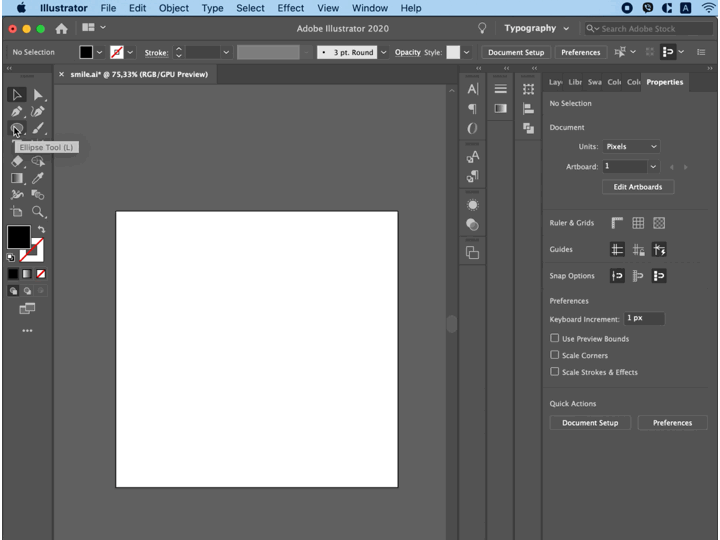Choose the Pen tool
720x540 pixels.
(17, 112)
